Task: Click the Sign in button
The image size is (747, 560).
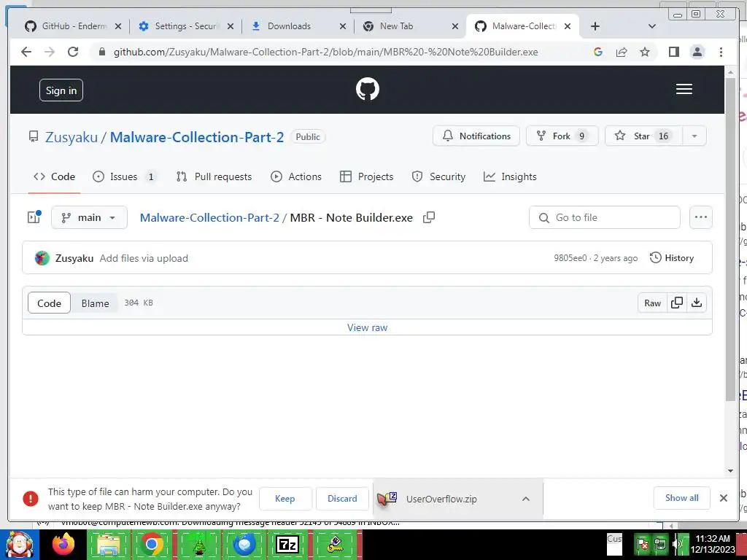Action: (x=61, y=90)
